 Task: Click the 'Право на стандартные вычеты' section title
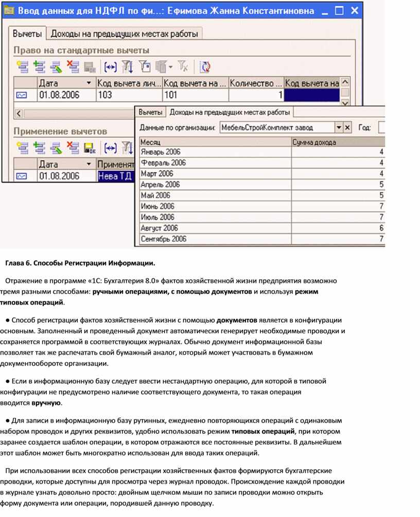click(81, 50)
